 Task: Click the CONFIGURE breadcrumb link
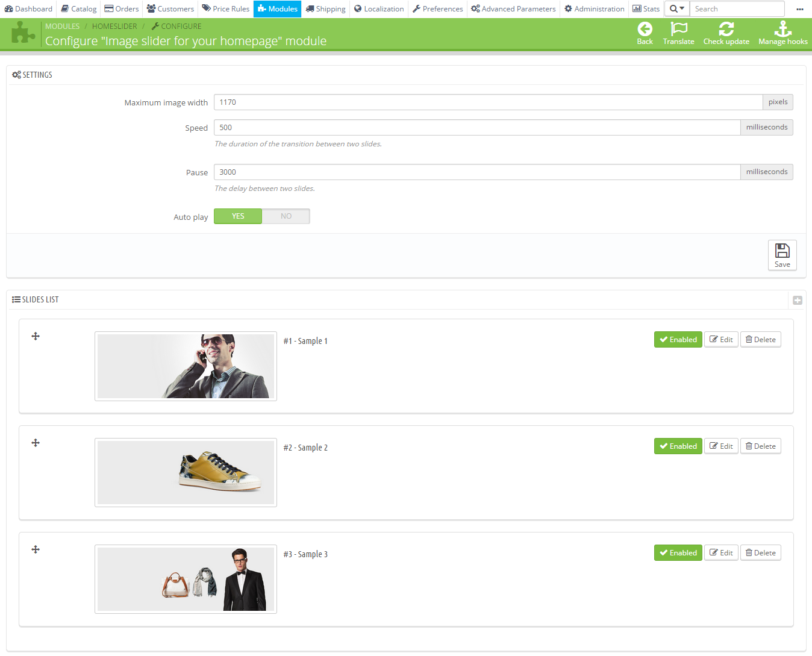click(176, 27)
